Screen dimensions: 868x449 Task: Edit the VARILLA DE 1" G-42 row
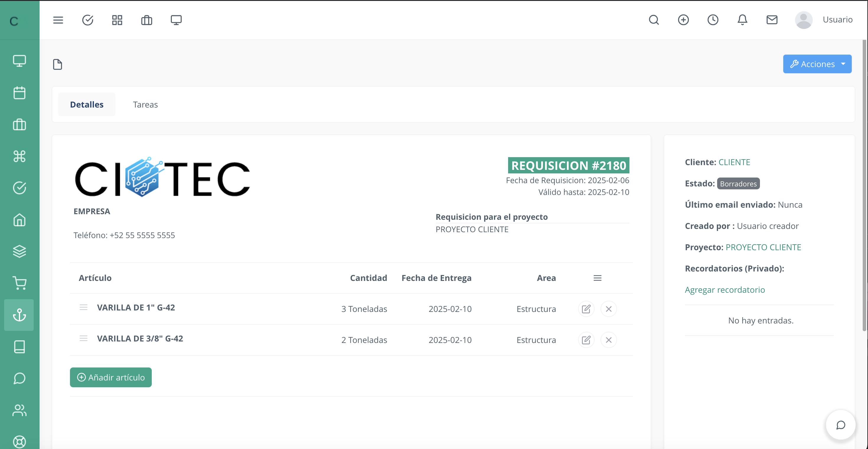pyautogui.click(x=586, y=309)
